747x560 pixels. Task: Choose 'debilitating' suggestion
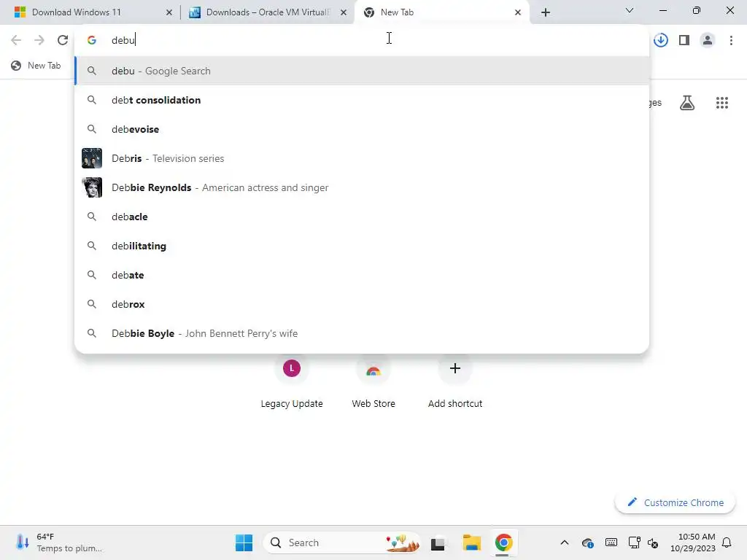tap(362, 246)
